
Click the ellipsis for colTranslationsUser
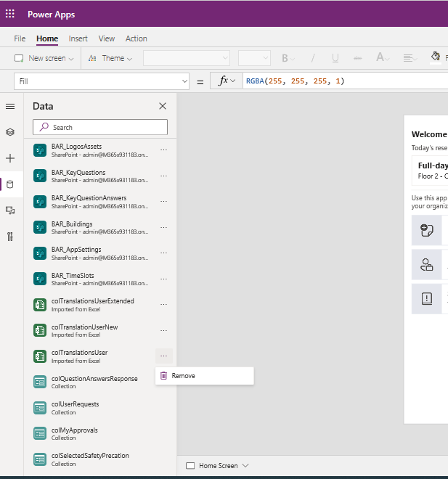[164, 356]
